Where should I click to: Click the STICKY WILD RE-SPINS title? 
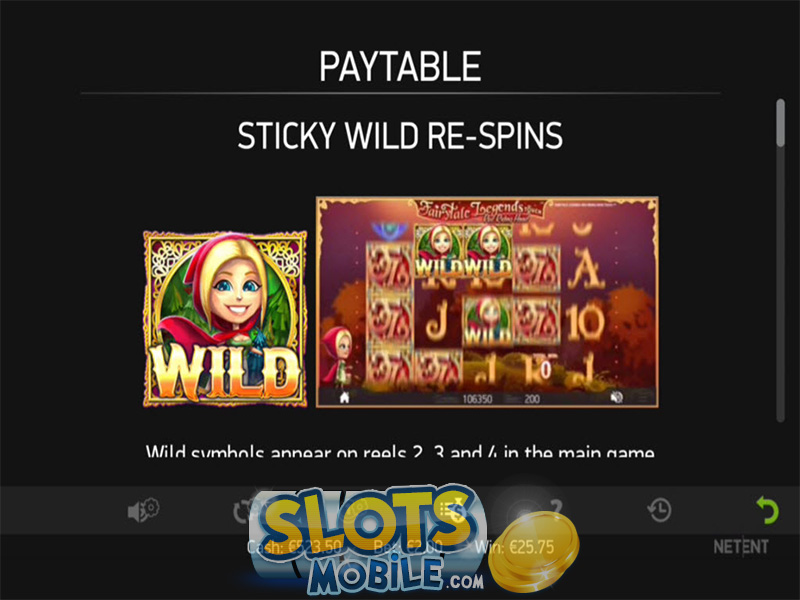click(x=400, y=136)
